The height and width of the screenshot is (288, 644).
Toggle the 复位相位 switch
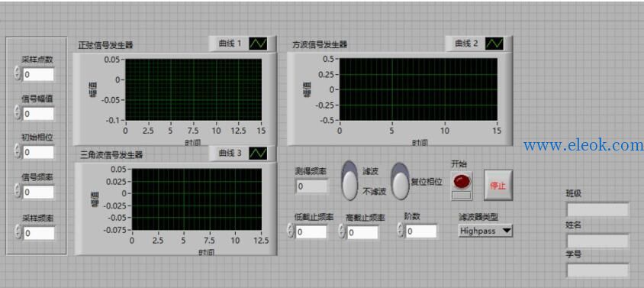tap(400, 181)
